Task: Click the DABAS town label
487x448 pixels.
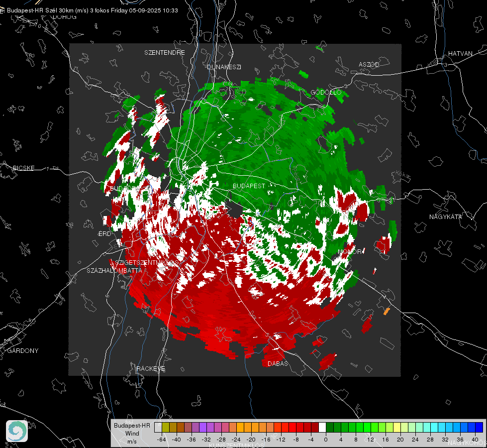Action: tap(278, 363)
